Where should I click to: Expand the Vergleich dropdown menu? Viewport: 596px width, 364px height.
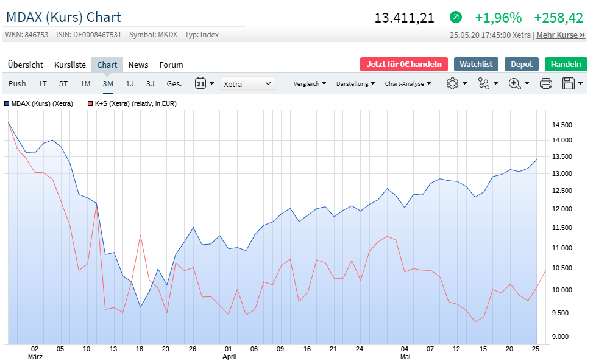click(310, 83)
